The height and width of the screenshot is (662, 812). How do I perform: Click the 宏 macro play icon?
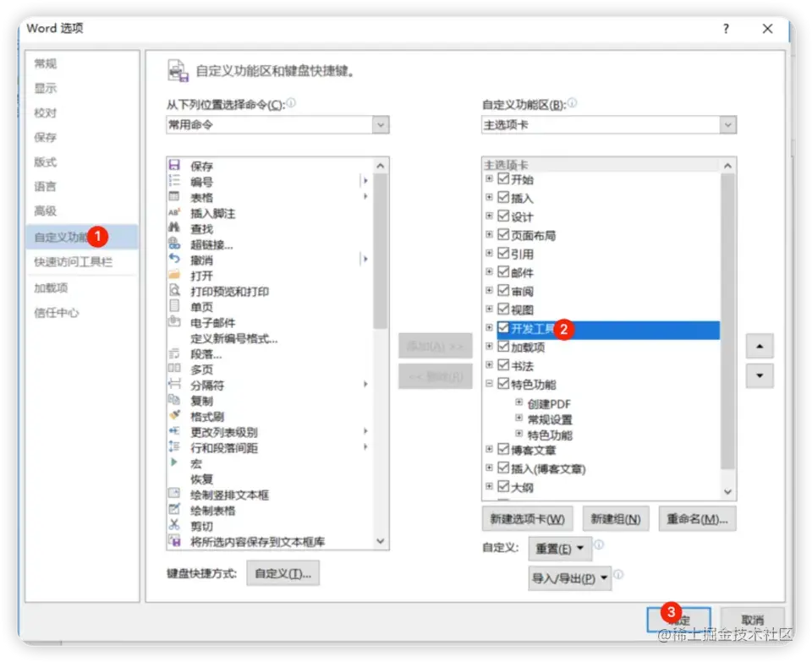pyautogui.click(x=174, y=462)
